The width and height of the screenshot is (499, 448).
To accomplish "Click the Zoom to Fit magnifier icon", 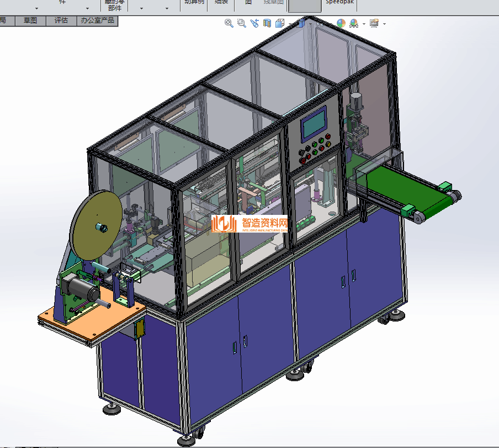I will click(229, 23).
